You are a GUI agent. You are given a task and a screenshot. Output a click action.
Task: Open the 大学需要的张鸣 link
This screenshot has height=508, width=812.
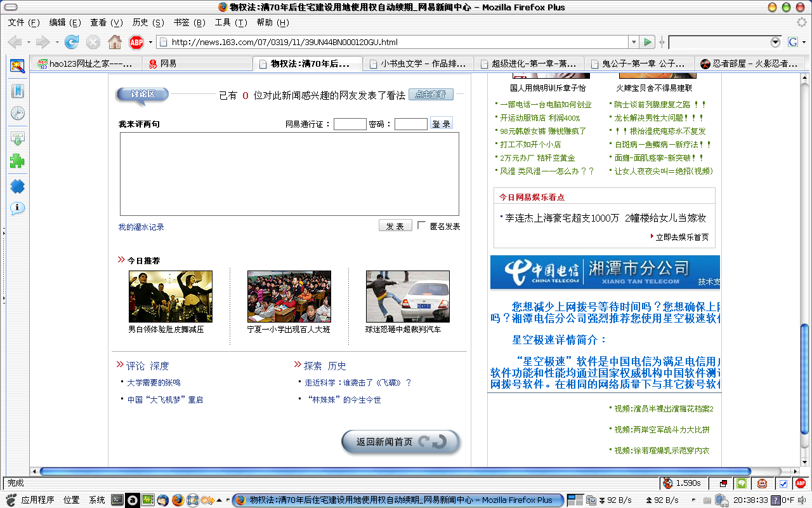[x=154, y=382]
